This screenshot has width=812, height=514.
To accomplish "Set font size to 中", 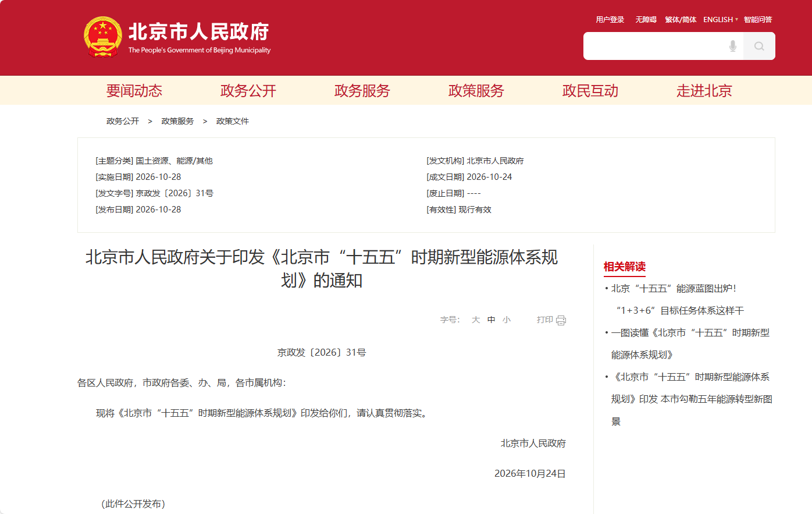I will (x=492, y=320).
